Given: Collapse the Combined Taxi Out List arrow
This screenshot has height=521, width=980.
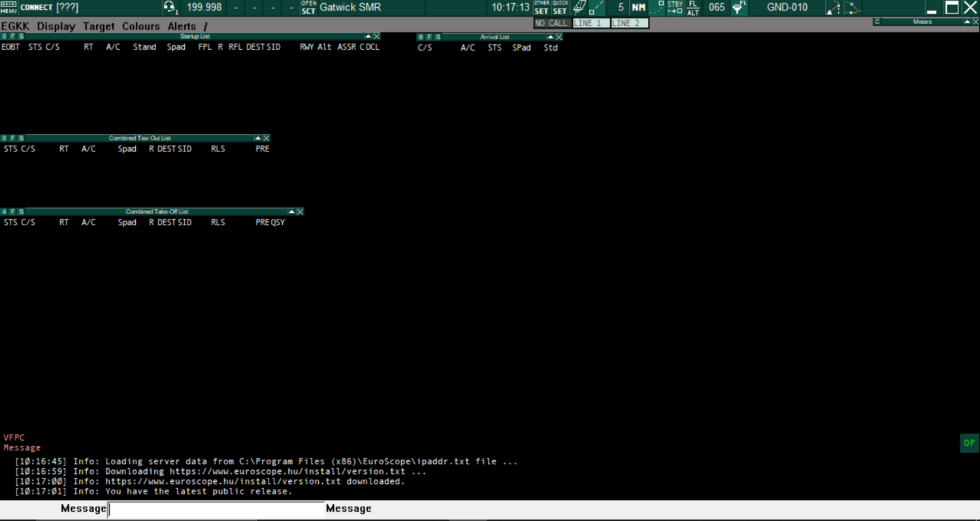Looking at the screenshot, I should coord(257,138).
